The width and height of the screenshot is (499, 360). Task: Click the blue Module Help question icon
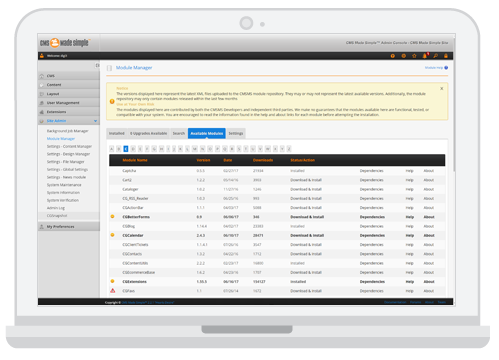click(446, 68)
